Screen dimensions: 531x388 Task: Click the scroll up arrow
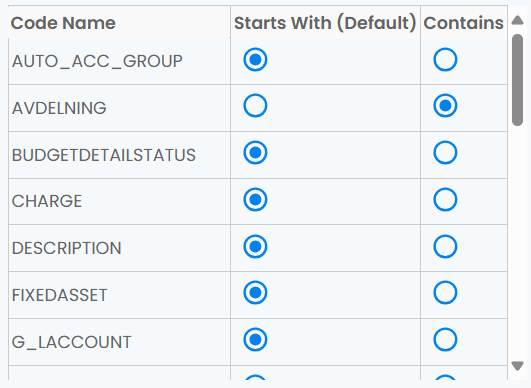click(517, 20)
